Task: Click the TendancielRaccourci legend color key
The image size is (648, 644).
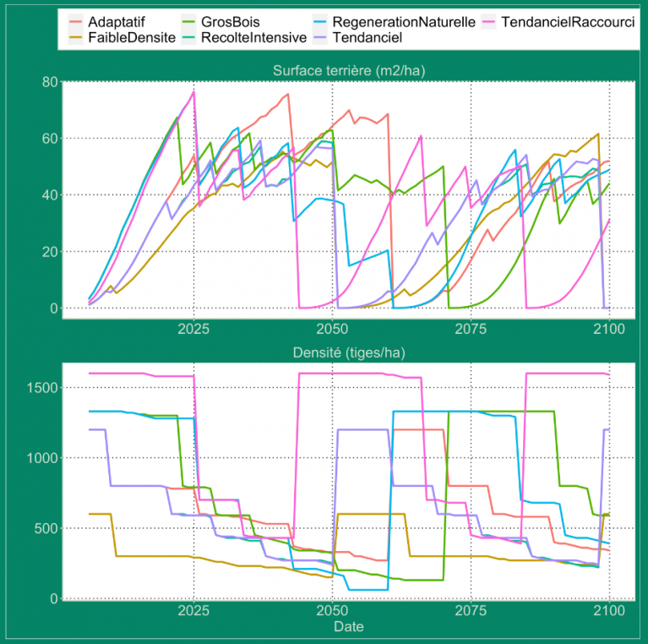Action: click(490, 22)
